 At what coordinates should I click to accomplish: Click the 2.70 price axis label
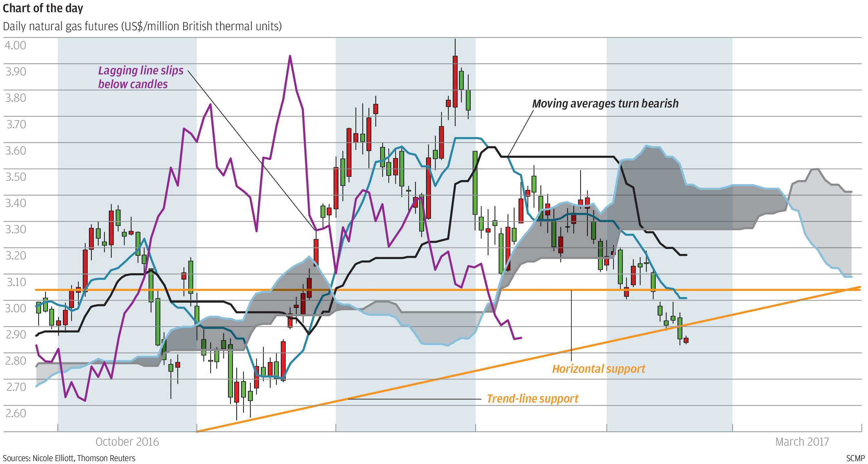[16, 387]
